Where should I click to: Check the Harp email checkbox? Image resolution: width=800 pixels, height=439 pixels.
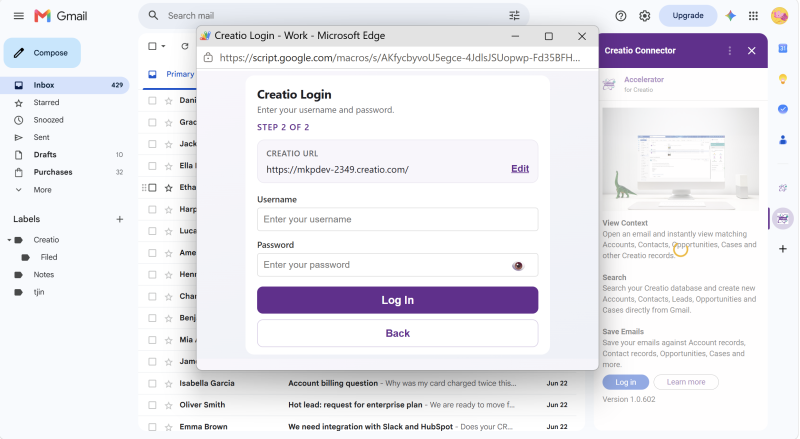(x=152, y=209)
